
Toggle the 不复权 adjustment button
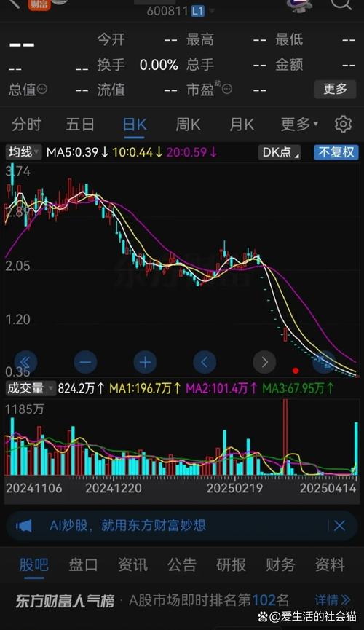click(x=336, y=152)
